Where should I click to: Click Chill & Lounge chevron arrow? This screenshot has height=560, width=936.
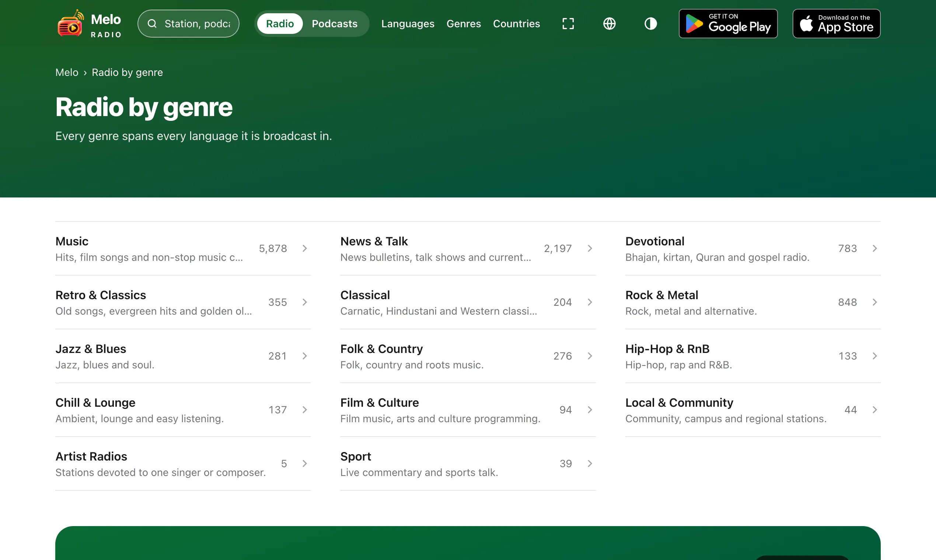(x=305, y=410)
